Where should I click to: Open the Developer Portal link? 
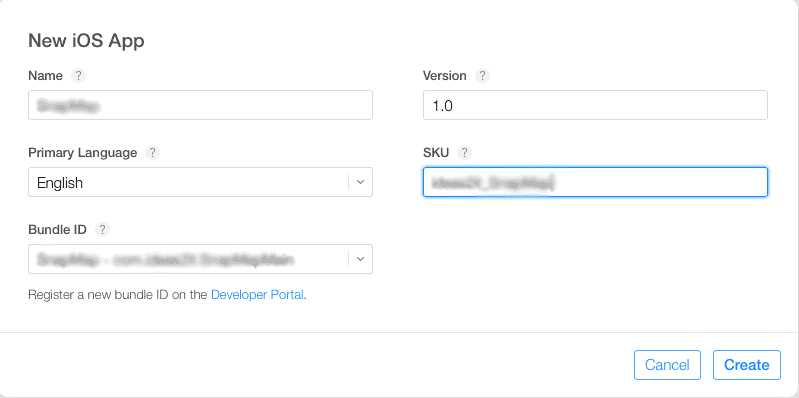[257, 295]
